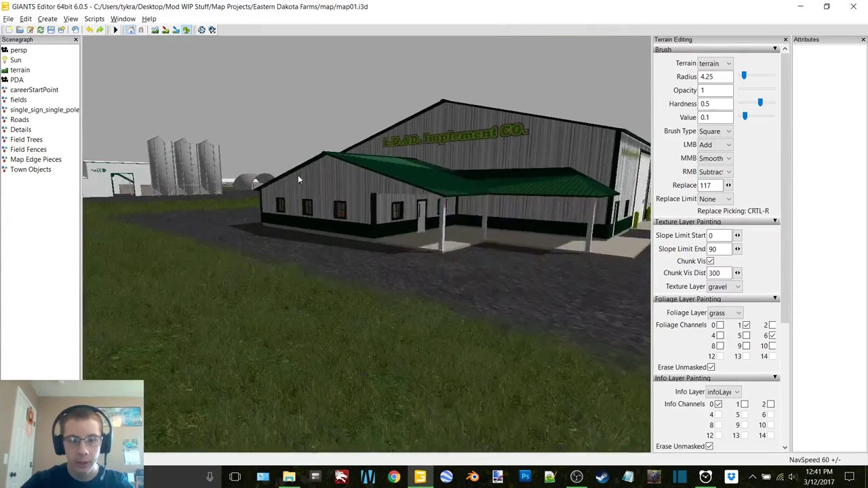This screenshot has height=488, width=868.
Task: Click the page icon left of Undo
Action: 75,30
